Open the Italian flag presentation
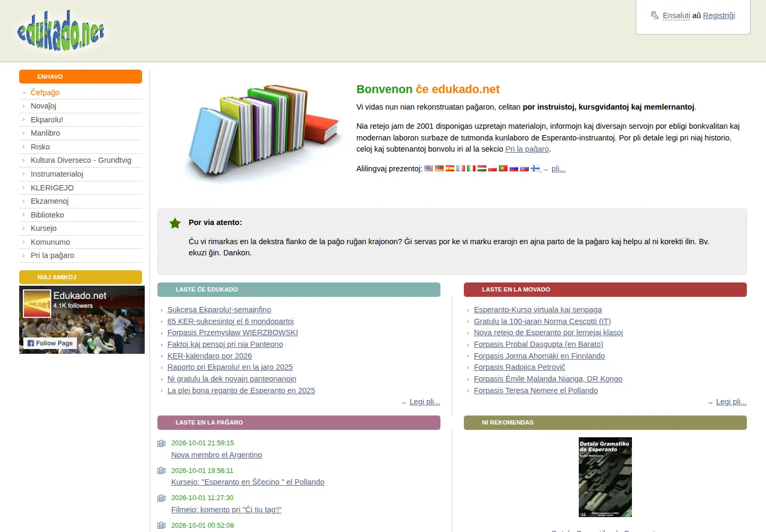The height and width of the screenshot is (532, 766). click(x=471, y=169)
